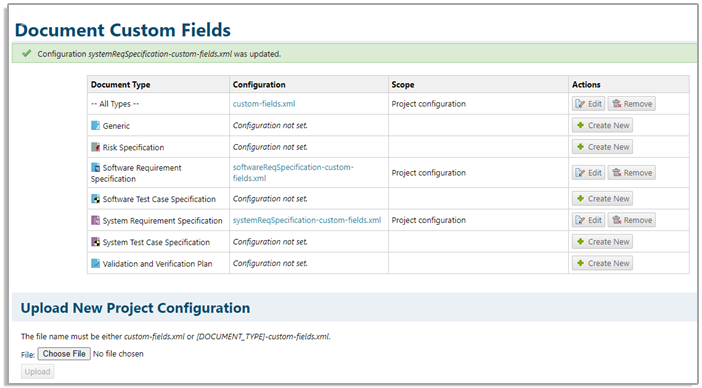Remove the All Types configuration
Viewport: 702px width, 388px height.
pyautogui.click(x=631, y=104)
